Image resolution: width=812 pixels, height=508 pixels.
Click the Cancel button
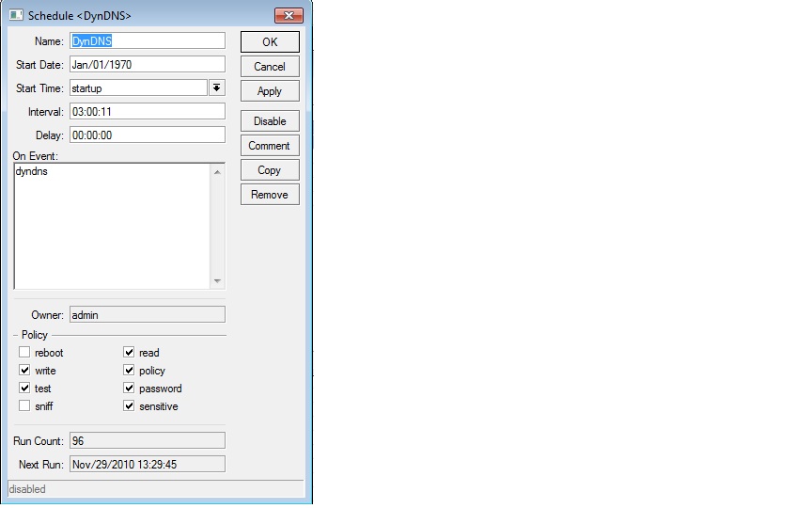270,67
